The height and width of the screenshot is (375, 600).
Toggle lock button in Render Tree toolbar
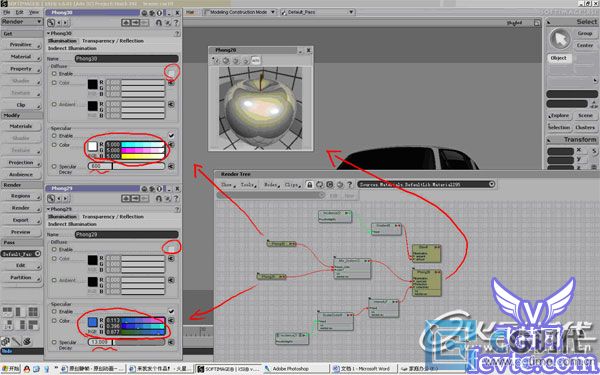click(x=310, y=185)
